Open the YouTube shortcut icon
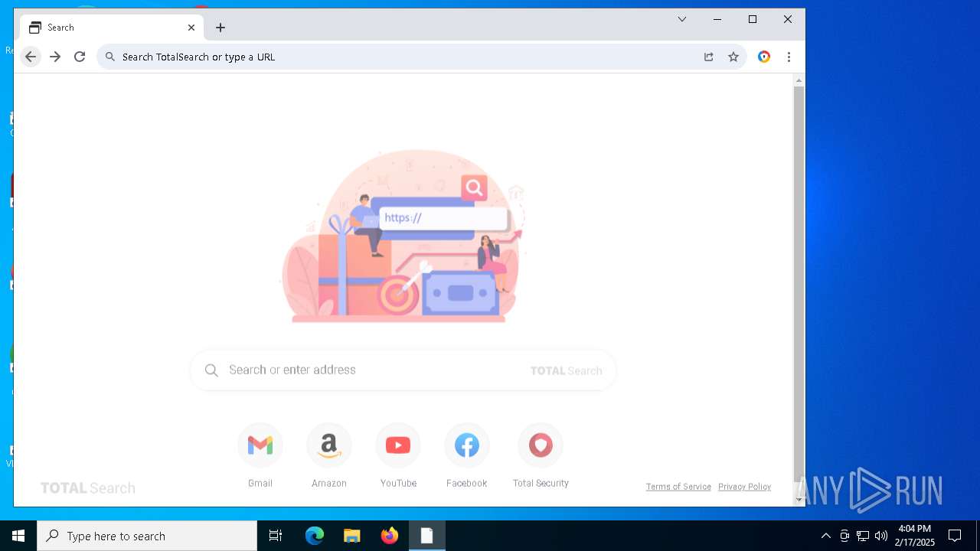 (398, 445)
